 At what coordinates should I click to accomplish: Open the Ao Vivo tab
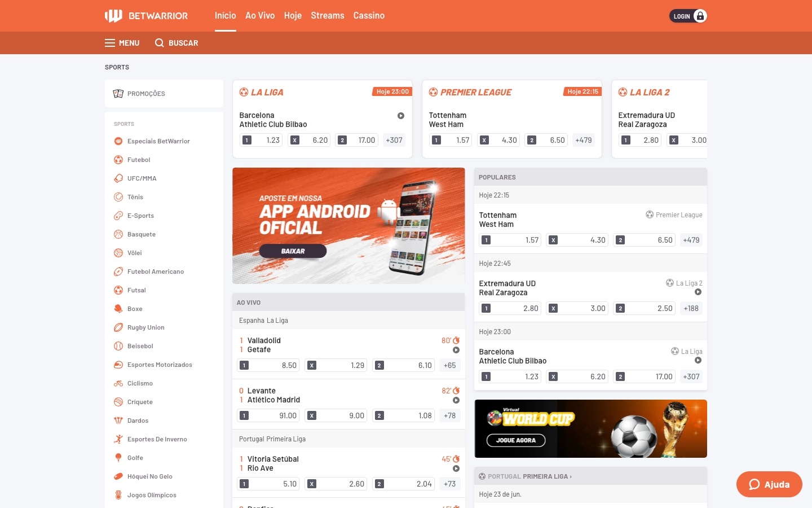coord(260,16)
